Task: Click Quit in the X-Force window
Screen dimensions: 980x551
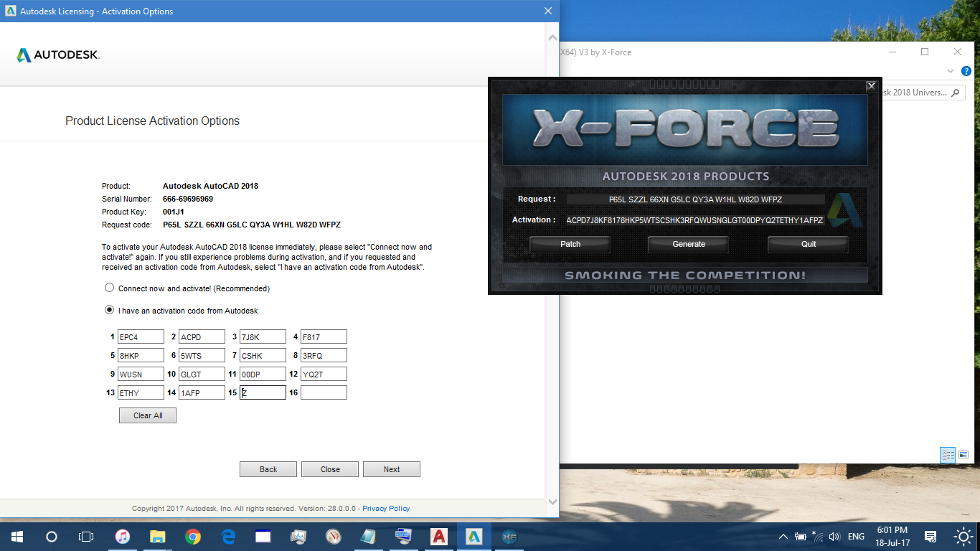Action: click(x=809, y=244)
